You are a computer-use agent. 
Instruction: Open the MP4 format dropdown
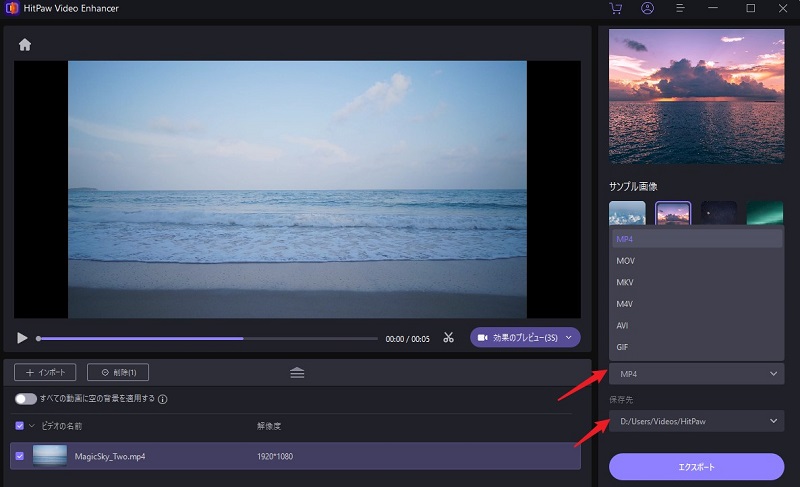[x=697, y=374]
